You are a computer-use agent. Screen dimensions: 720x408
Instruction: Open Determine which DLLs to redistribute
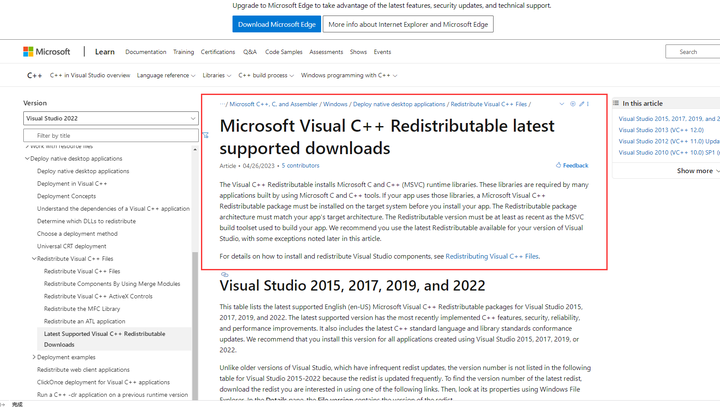86,221
